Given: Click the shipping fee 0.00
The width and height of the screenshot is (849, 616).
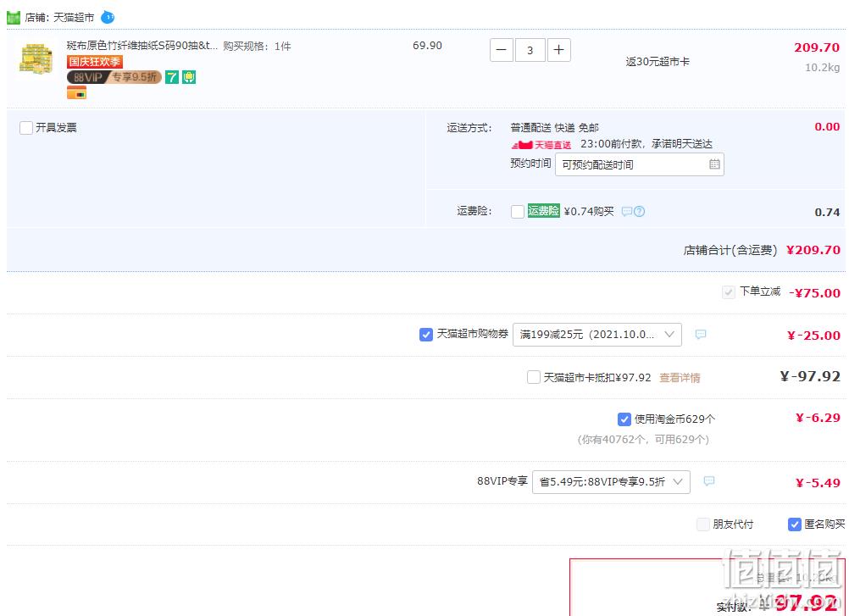Looking at the screenshot, I should (827, 126).
